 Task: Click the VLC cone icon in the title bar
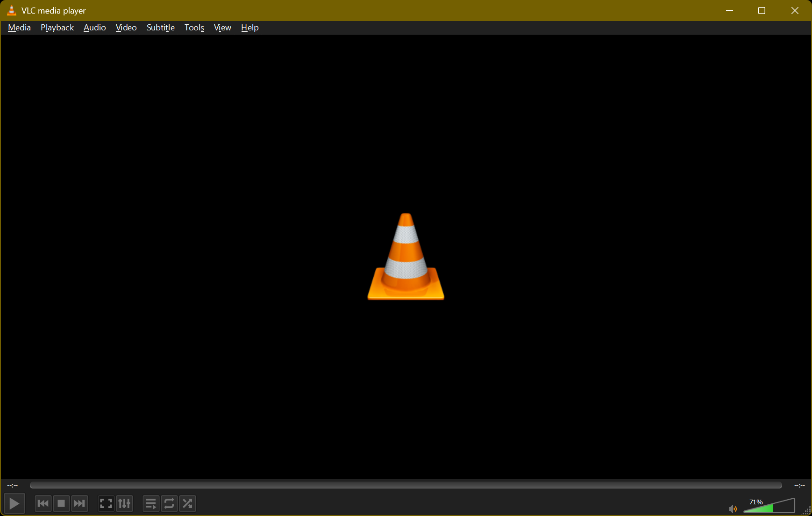point(11,10)
